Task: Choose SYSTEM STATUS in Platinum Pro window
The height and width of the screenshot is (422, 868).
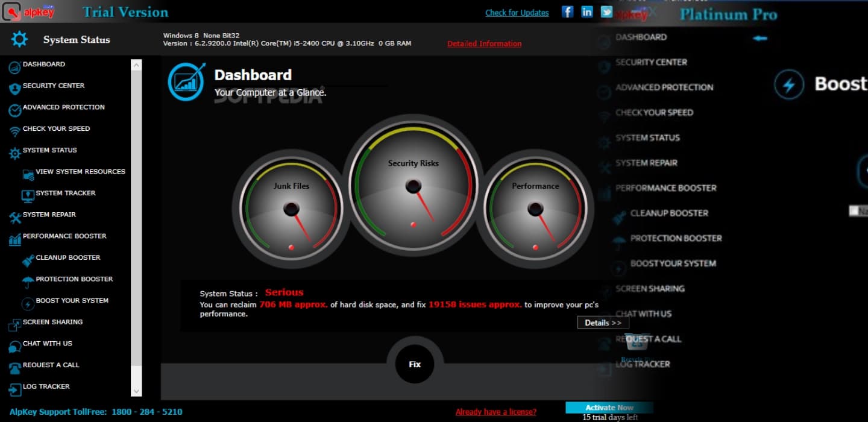Action: coord(648,138)
